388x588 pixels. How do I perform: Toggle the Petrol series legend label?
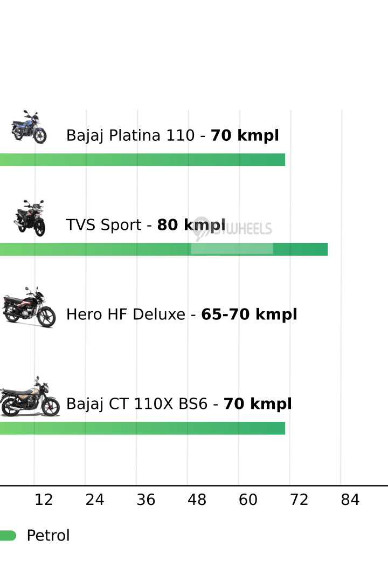[48, 536]
